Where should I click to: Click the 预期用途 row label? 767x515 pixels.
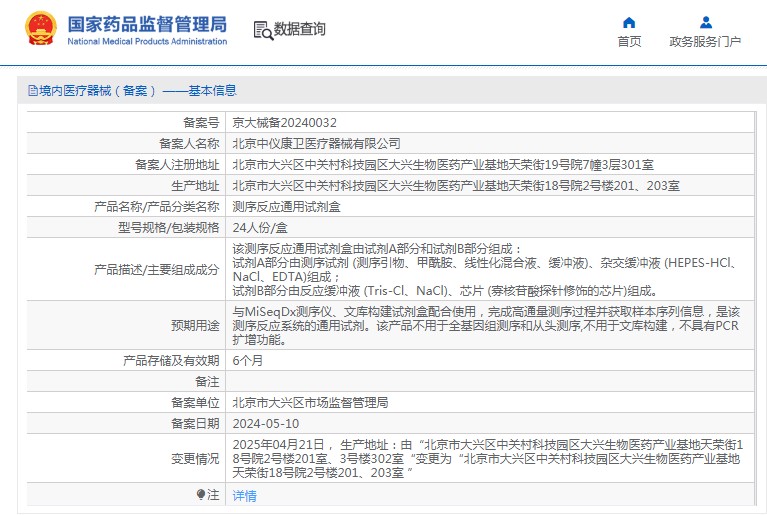click(195, 325)
